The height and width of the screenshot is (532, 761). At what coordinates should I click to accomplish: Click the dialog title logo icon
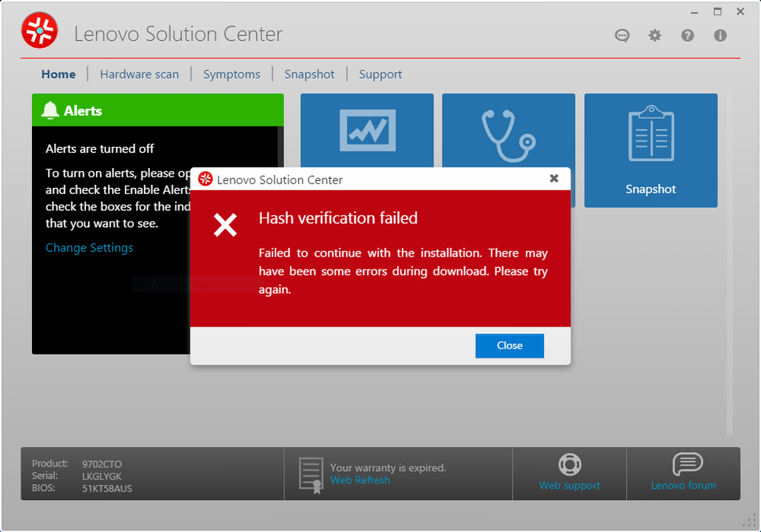pyautogui.click(x=206, y=179)
